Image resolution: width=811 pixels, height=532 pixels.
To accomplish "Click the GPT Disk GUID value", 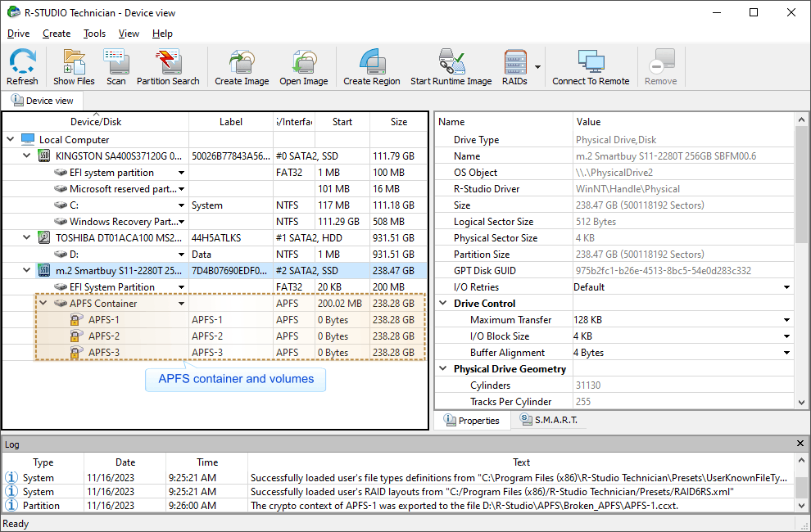I will [x=664, y=270].
